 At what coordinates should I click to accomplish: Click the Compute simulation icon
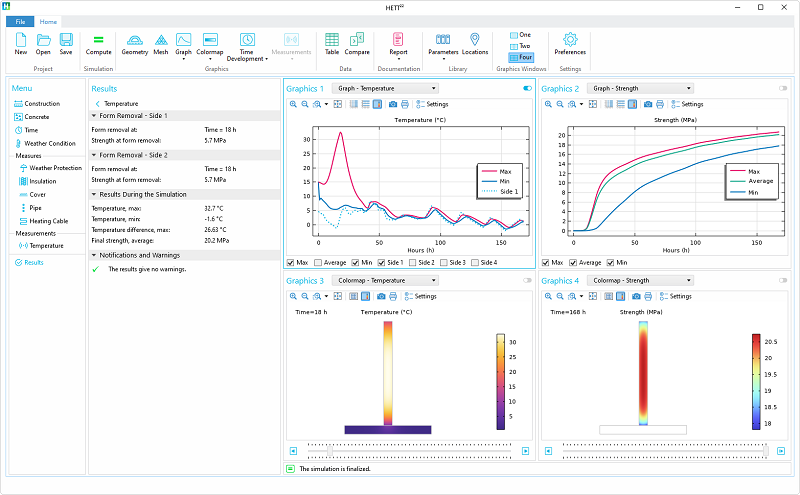[x=98, y=42]
